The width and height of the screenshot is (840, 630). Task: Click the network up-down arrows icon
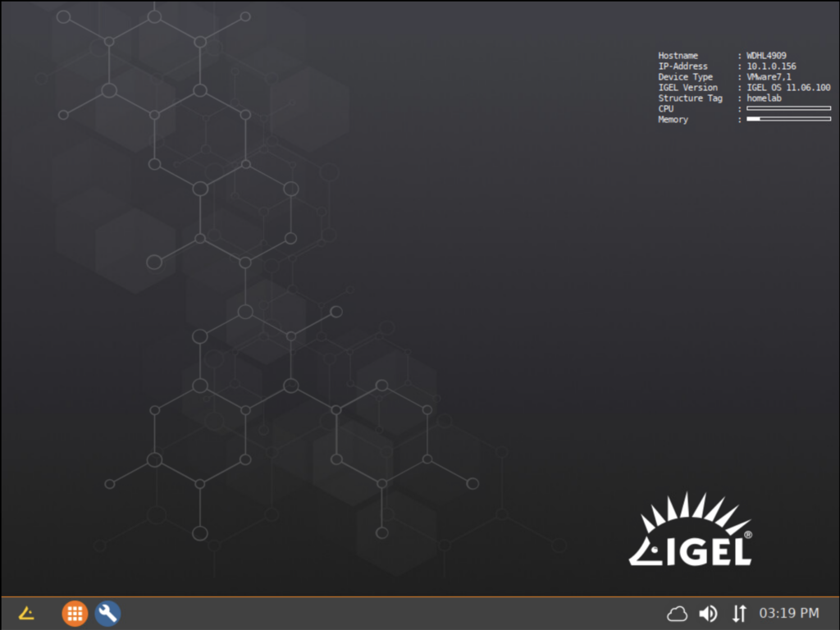pos(739,614)
